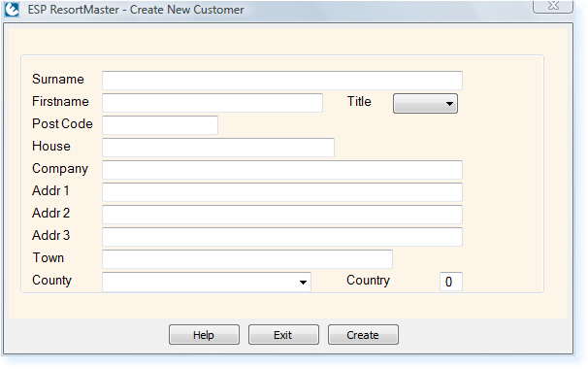Click the Addr 3 text box
588x369 pixels.
pyautogui.click(x=282, y=237)
